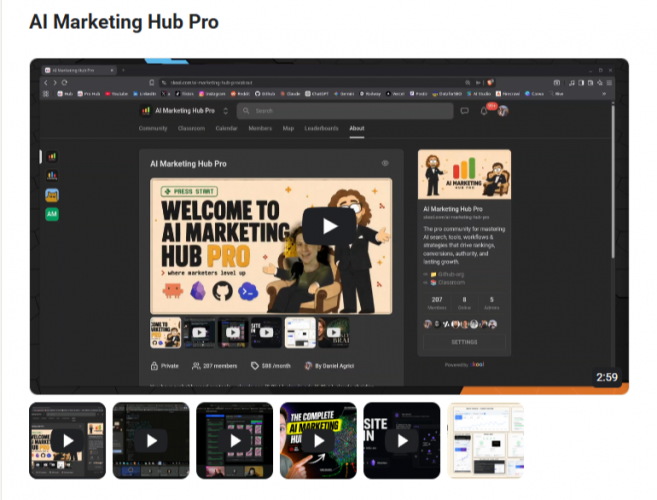This screenshot has height=500, width=657.
Task: Select the About tab
Action: pyautogui.click(x=357, y=128)
